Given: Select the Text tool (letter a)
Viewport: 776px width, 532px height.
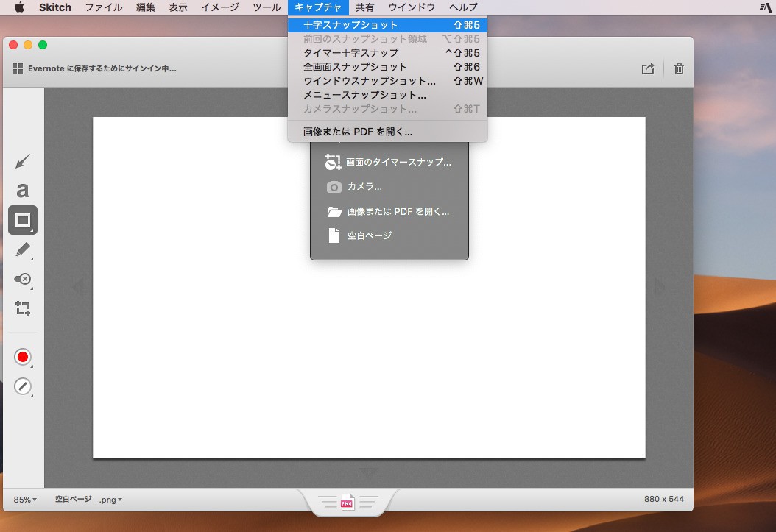Looking at the screenshot, I should tap(23, 191).
